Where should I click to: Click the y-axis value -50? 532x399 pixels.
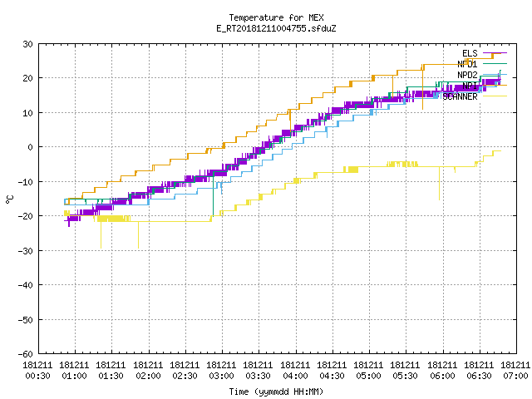26,319
